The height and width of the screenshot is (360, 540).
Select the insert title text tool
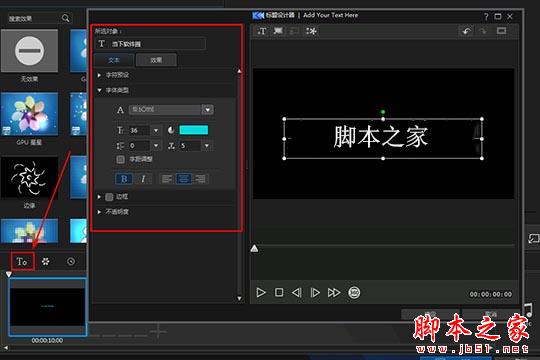(x=262, y=31)
